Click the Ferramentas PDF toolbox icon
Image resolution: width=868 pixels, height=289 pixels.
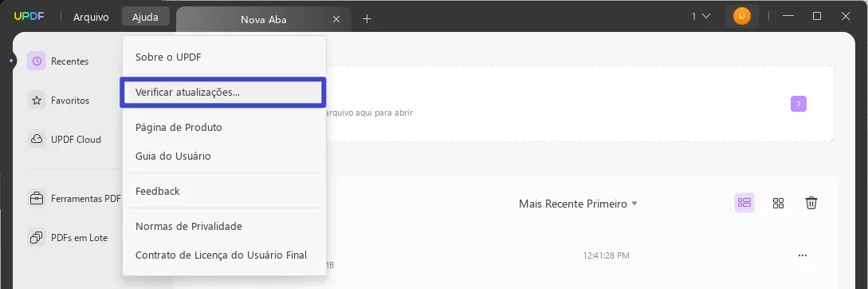click(x=37, y=199)
